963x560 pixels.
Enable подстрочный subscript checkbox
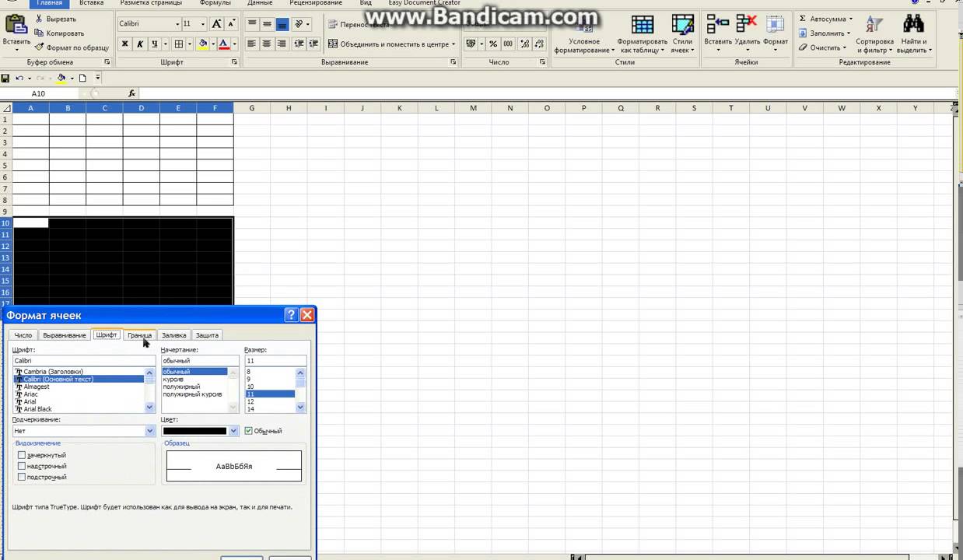(22, 477)
